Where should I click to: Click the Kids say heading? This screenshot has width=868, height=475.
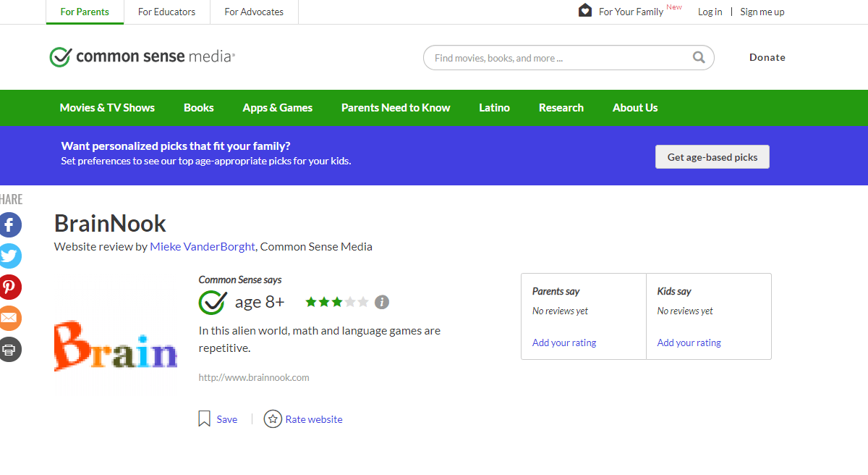click(674, 291)
